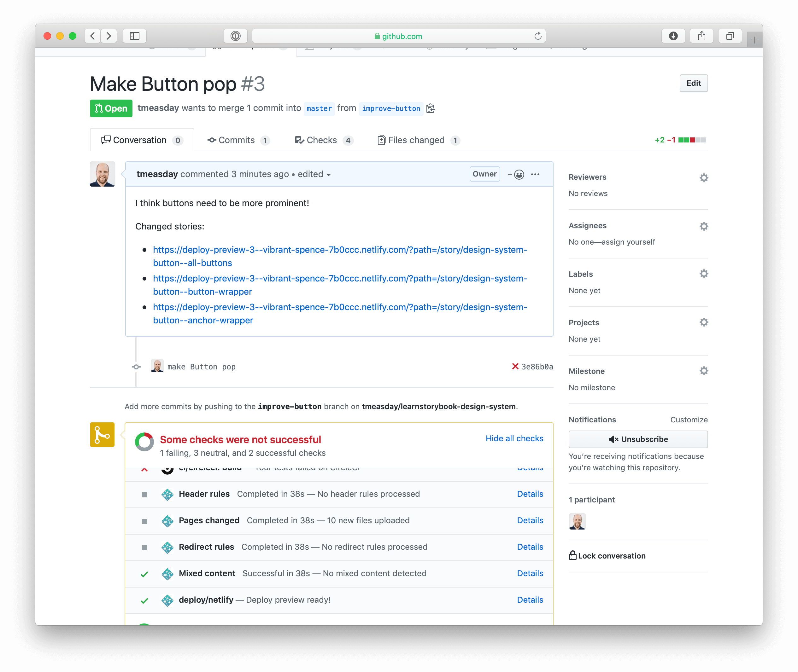Open Safari downloads icon

[x=673, y=36]
